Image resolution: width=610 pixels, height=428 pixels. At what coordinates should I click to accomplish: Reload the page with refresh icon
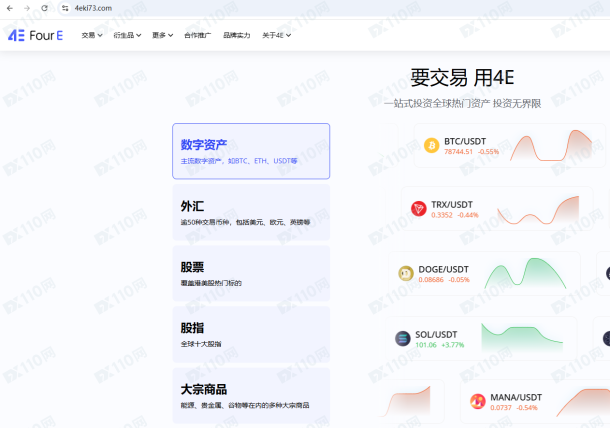pyautogui.click(x=44, y=8)
